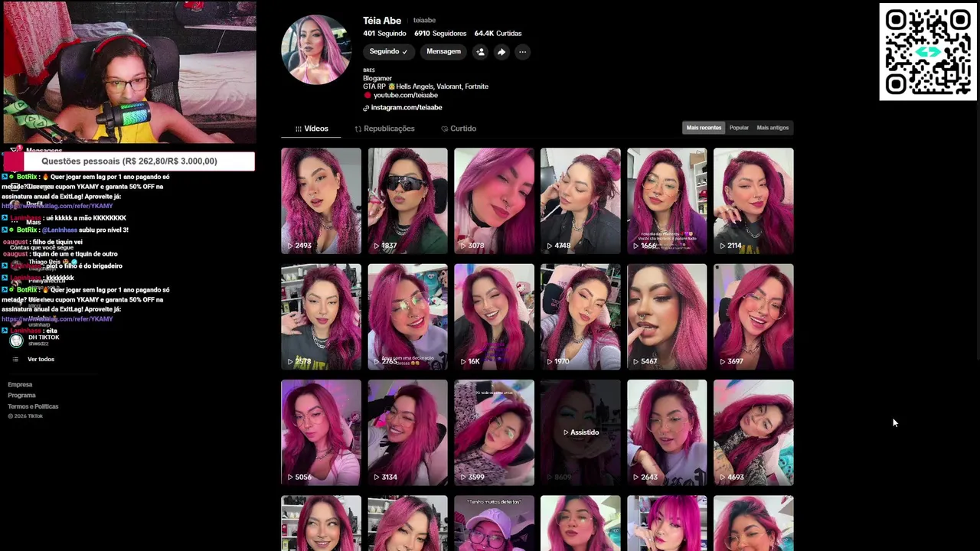Open the video marked Assistido

click(x=580, y=432)
